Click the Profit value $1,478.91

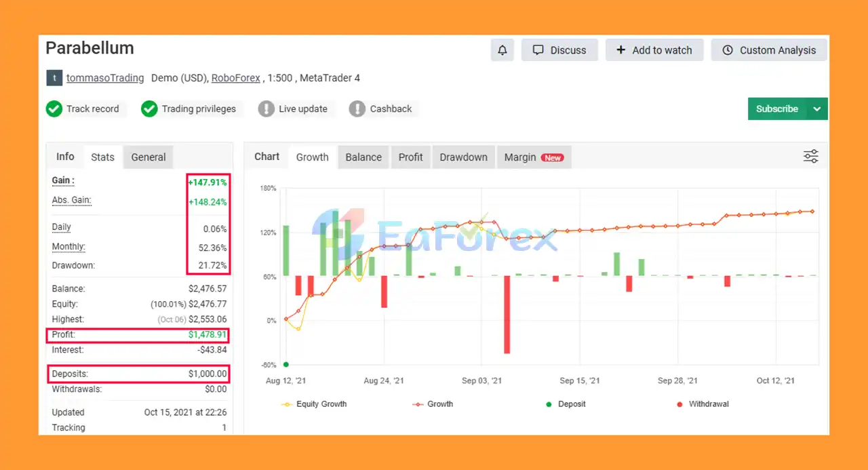coord(208,335)
